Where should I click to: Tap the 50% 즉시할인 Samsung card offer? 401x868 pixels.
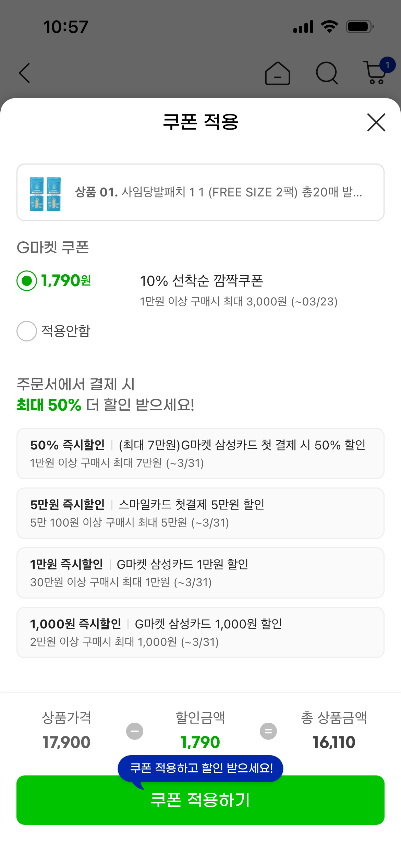200,453
